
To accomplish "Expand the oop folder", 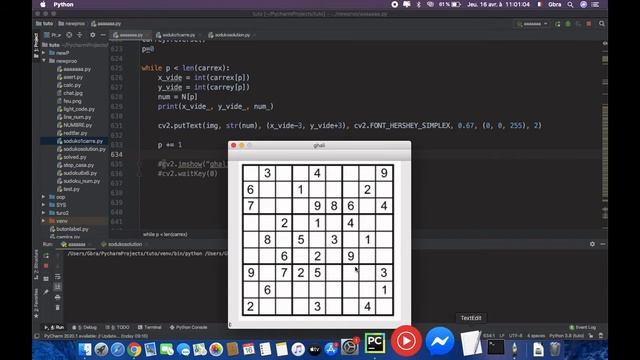I will coord(44,197).
